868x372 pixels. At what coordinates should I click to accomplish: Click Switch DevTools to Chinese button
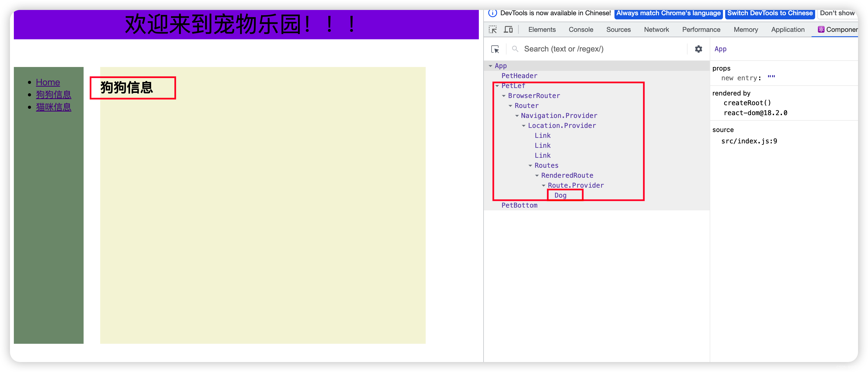[770, 14]
